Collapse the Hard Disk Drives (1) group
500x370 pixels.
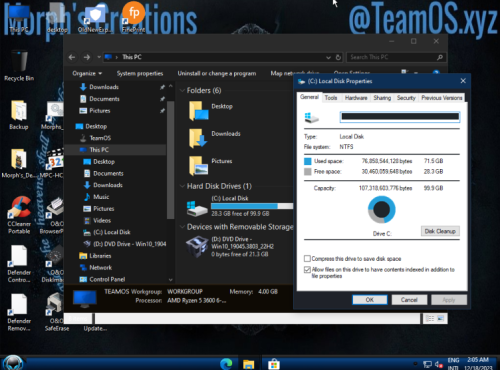point(182,186)
